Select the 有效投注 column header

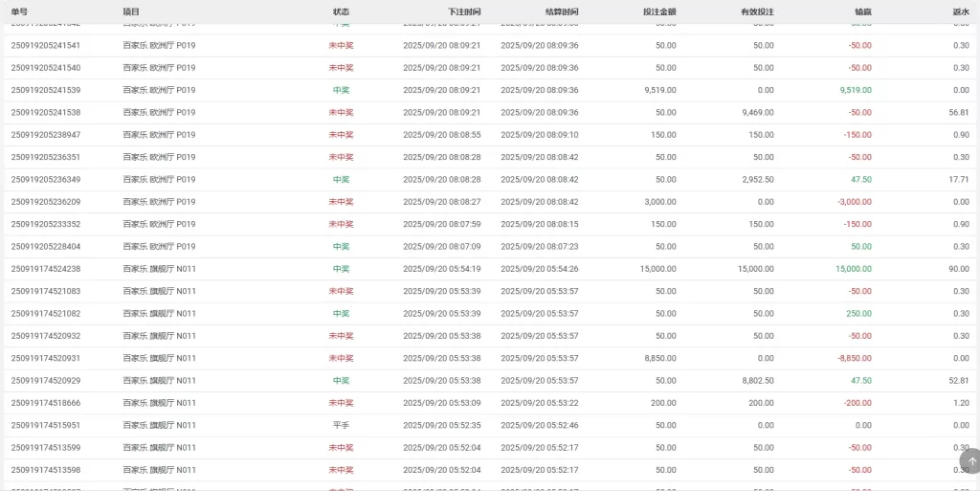[x=757, y=11]
